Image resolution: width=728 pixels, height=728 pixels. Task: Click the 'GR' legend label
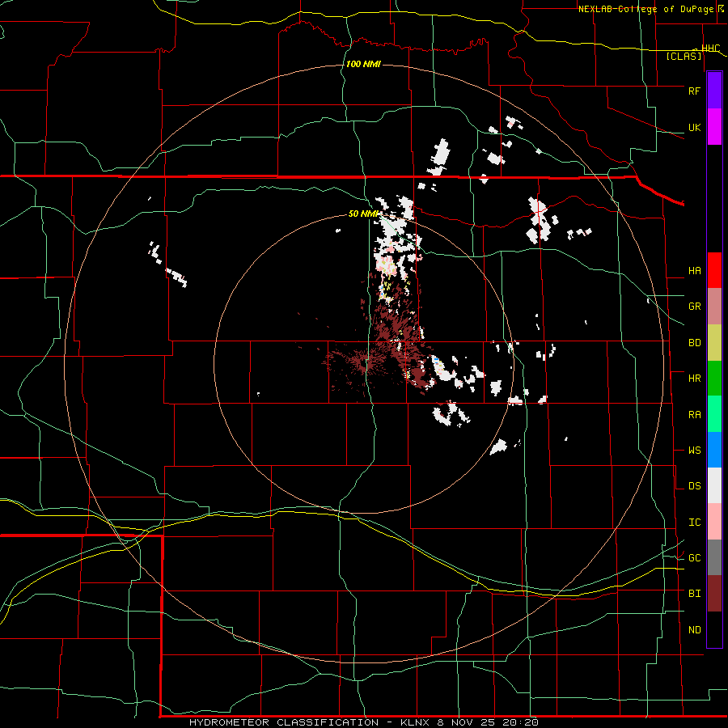(x=694, y=307)
